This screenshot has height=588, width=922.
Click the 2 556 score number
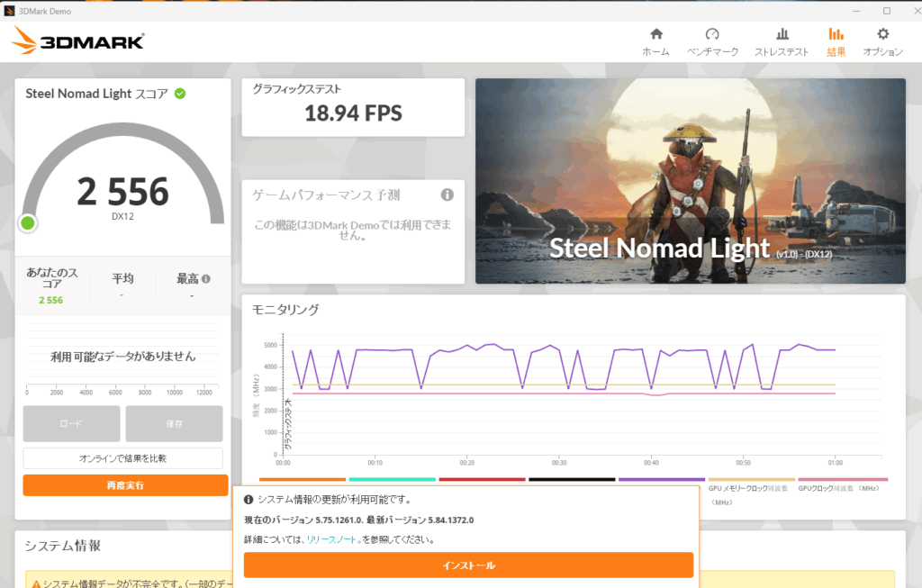[x=122, y=192]
